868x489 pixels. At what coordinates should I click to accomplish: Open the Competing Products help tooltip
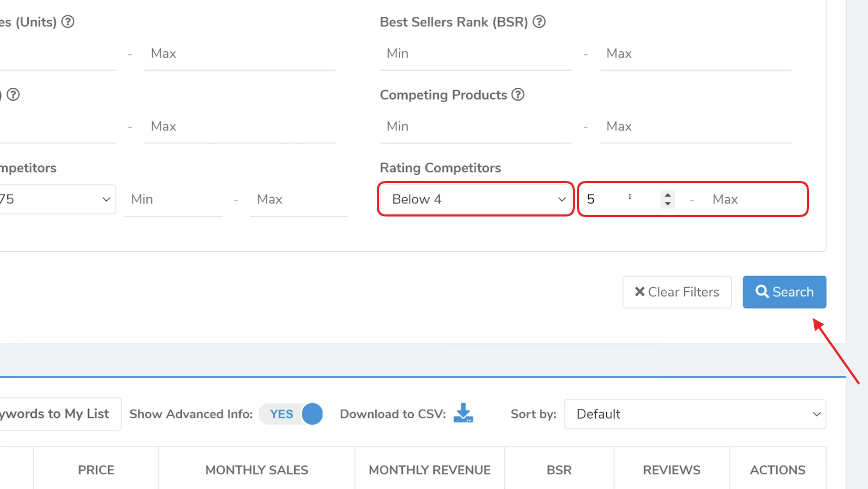[x=518, y=95]
